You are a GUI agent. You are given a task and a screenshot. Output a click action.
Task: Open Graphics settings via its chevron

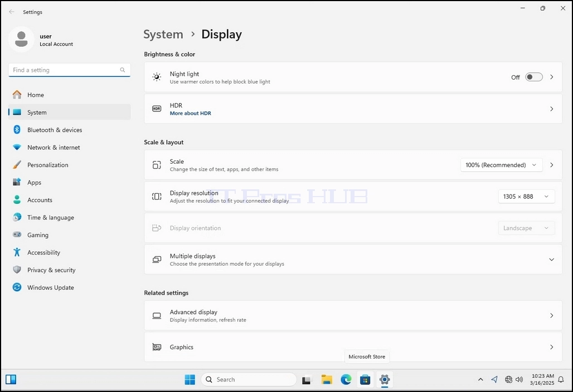click(551, 347)
